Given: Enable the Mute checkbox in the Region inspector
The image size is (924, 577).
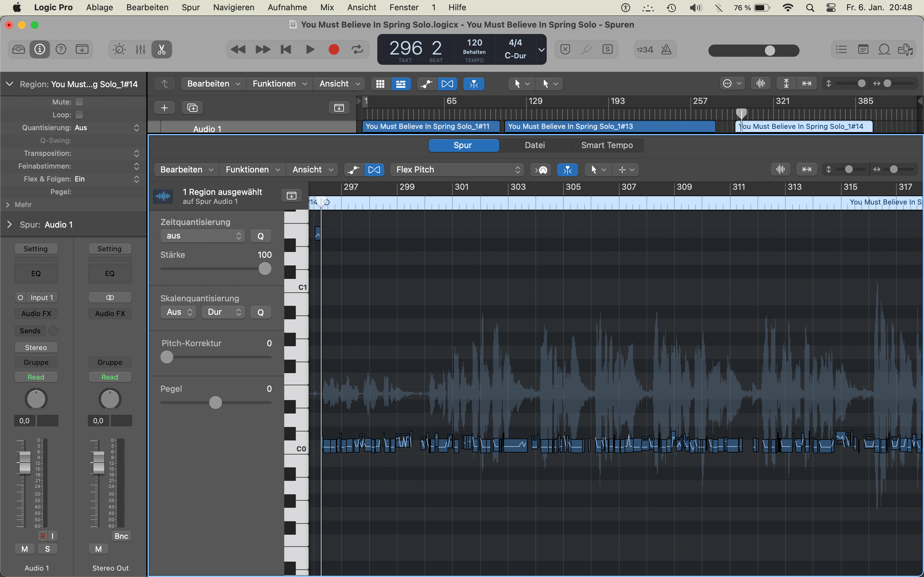Looking at the screenshot, I should [x=80, y=102].
